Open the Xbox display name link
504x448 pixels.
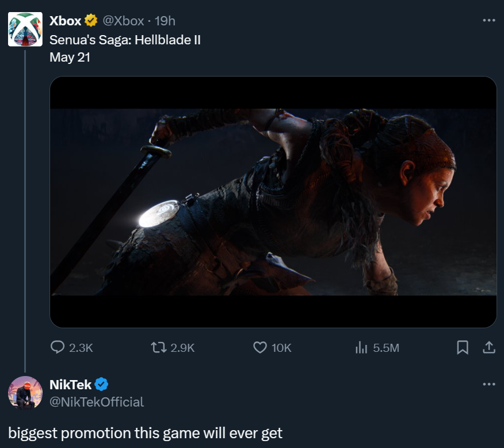pos(66,21)
